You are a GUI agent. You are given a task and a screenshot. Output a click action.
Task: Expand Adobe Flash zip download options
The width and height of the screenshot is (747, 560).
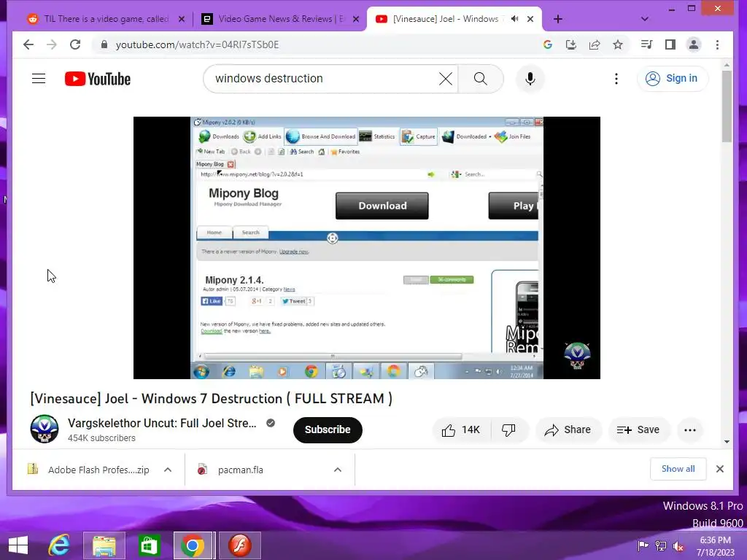point(168,470)
